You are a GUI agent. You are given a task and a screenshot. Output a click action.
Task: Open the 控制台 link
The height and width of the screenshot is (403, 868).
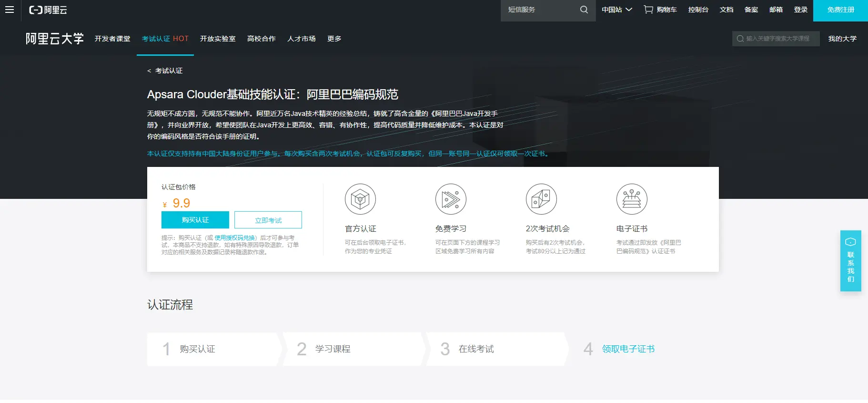(x=698, y=10)
